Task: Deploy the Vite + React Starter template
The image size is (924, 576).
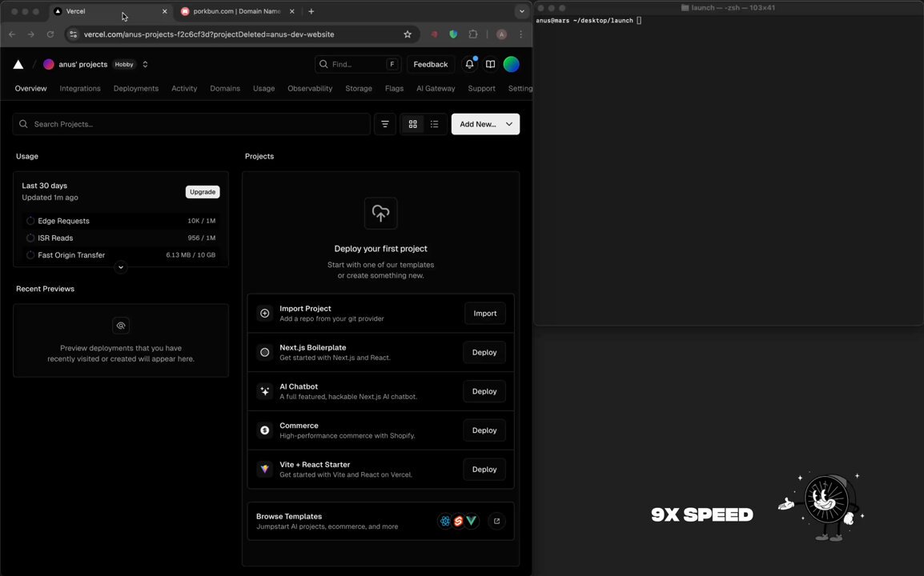Action: [x=484, y=470]
